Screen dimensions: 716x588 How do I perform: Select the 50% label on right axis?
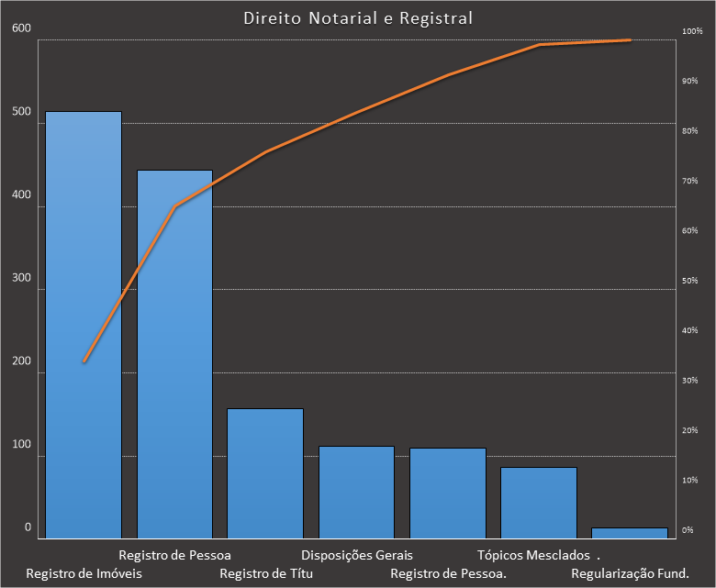(x=689, y=281)
